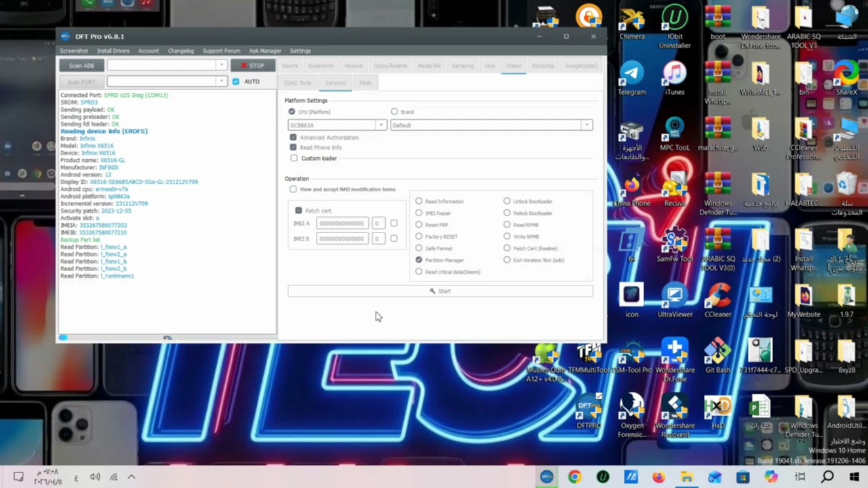Open Oxygen Forensic desktop icon
Screen dimensions: 868x488
pos(631,416)
